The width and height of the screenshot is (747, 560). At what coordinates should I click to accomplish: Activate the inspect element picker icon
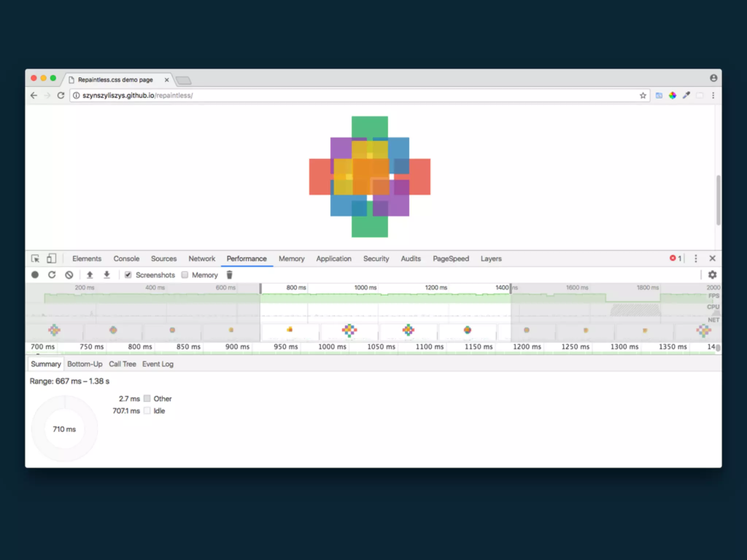pyautogui.click(x=35, y=258)
